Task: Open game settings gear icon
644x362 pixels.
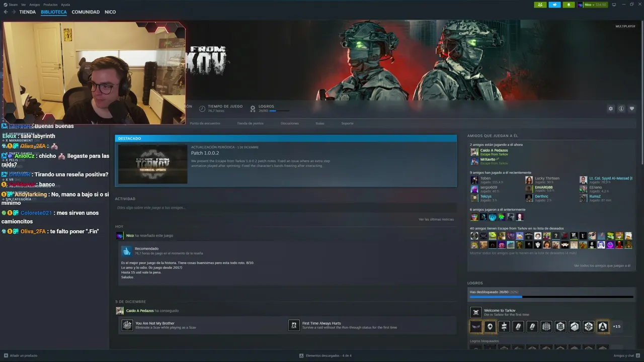Action: pos(611,109)
